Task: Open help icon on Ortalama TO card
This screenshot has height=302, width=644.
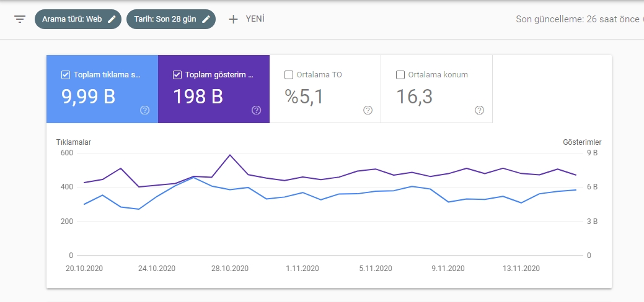Action: [368, 110]
